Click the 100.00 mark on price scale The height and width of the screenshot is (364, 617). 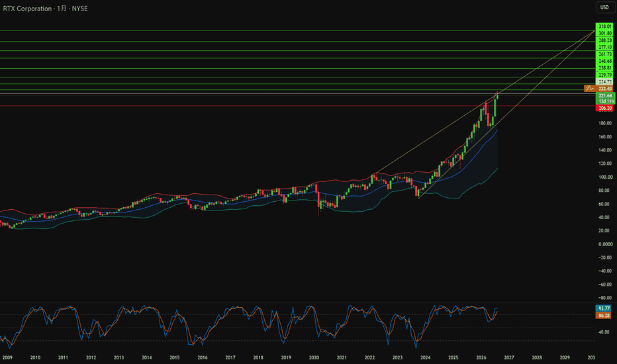tap(605, 177)
